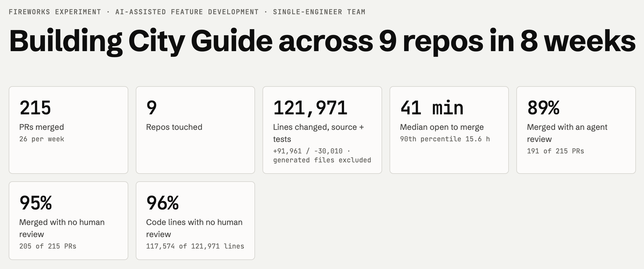644x269 pixels.
Task: Click the Building City Guide headline
Action: click(x=322, y=41)
